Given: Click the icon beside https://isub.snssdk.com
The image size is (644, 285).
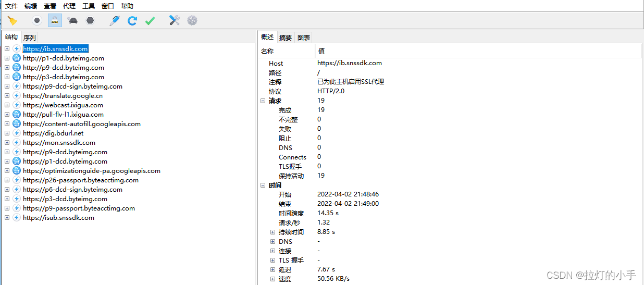Looking at the screenshot, I should (16, 217).
